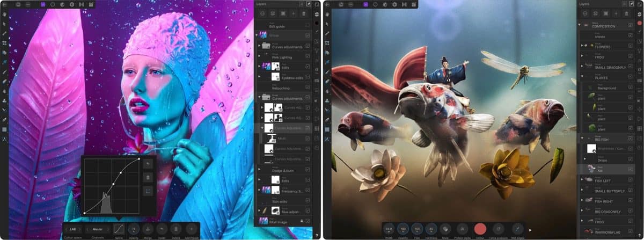Screen dimensions: 644x240
Task: Click the Protect alpha button
Action: coord(462,228)
